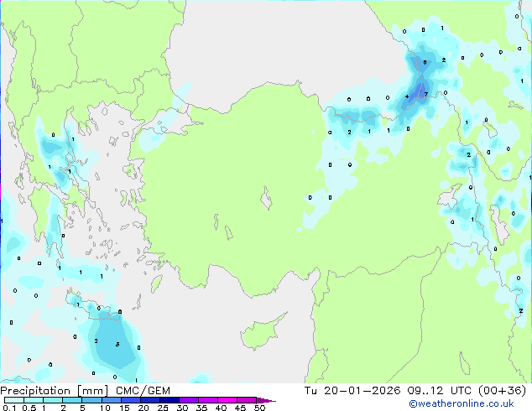Click the precipitation value "3" south of Crete
Image resolution: width=532 pixels, height=411 pixels.
(x=117, y=344)
